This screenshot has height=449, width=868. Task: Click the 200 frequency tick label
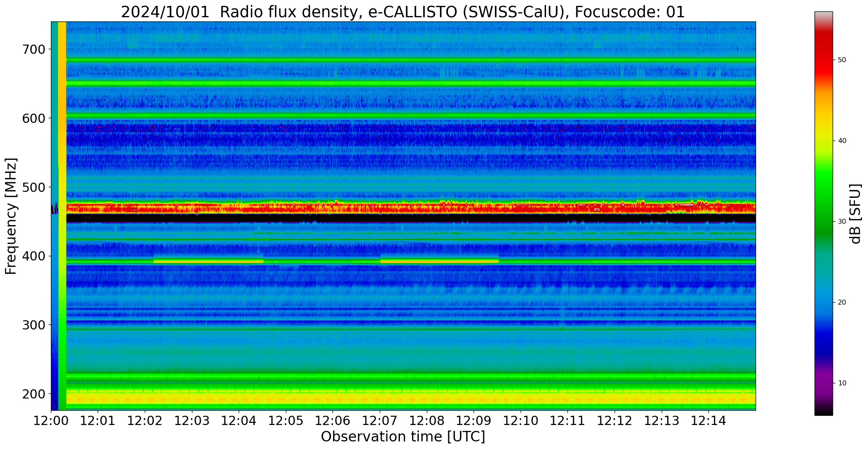click(33, 394)
